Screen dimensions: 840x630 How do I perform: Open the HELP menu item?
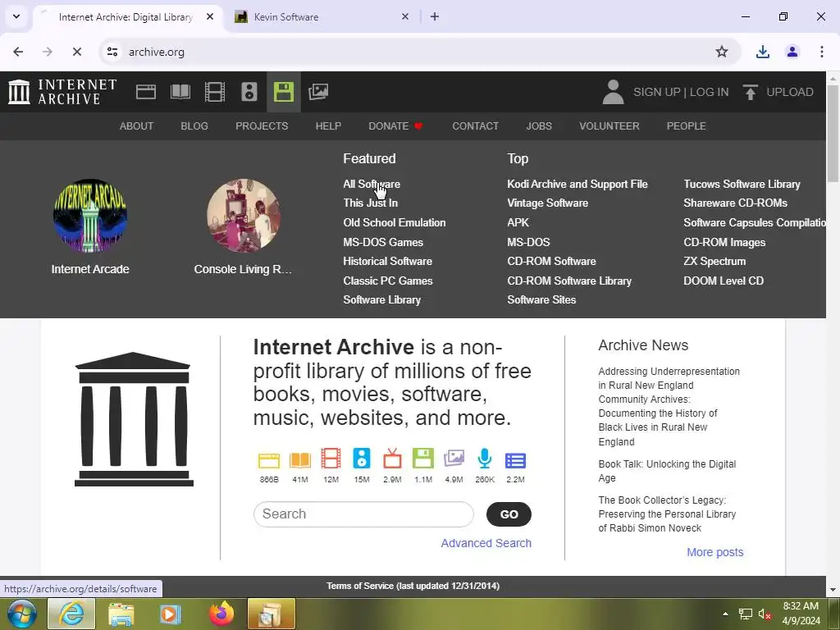click(328, 126)
